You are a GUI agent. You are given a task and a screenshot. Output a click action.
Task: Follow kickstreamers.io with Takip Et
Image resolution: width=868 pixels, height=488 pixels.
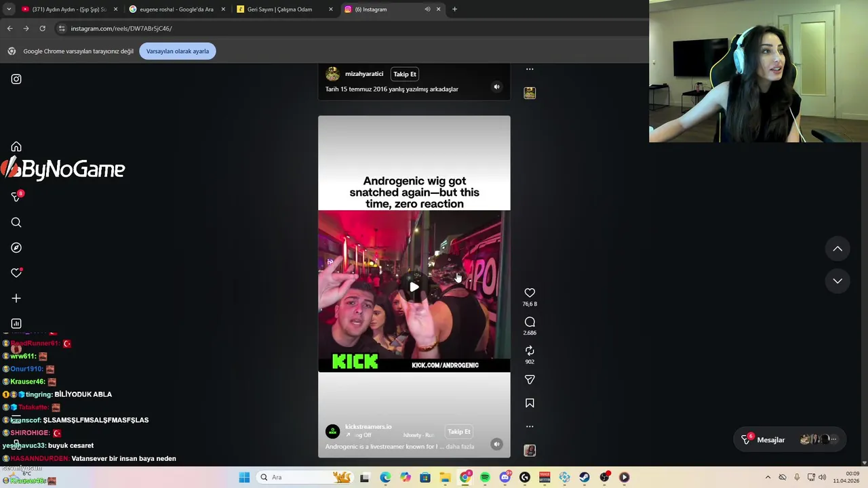(x=459, y=432)
